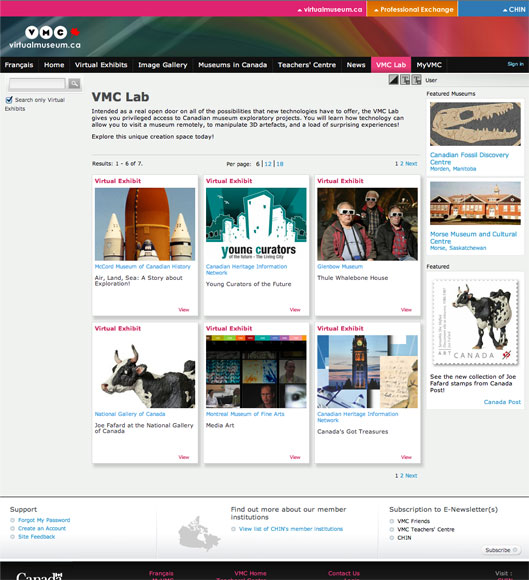The width and height of the screenshot is (529, 580).
Task: View the Media Art exhibit
Action: (x=295, y=457)
